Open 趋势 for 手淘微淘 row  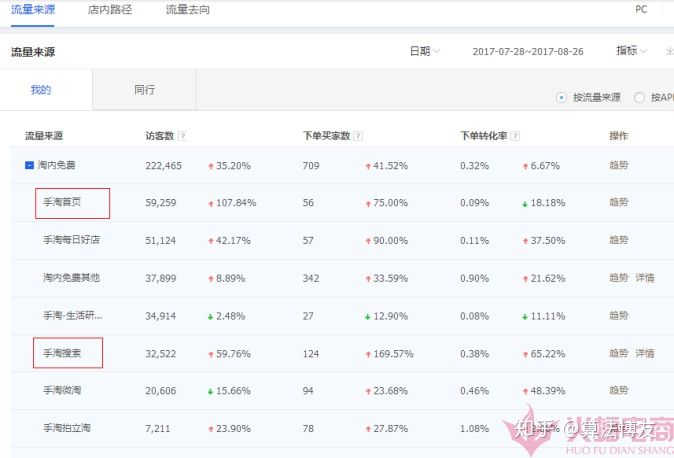pyautogui.click(x=619, y=390)
